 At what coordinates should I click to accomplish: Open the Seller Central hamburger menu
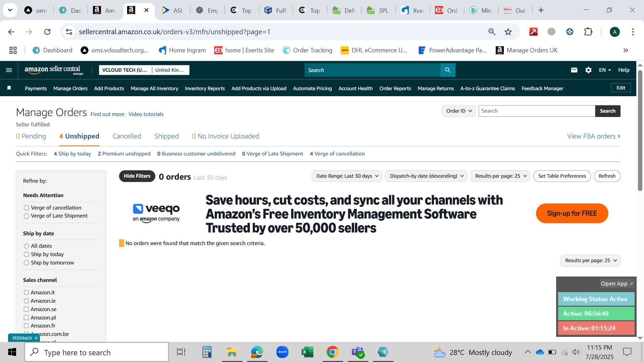[x=9, y=70]
